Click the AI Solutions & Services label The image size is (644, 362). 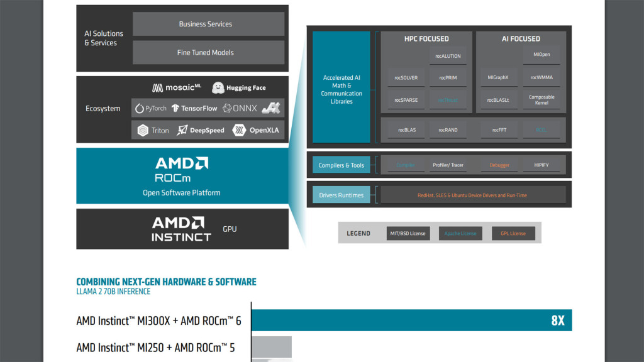[104, 38]
